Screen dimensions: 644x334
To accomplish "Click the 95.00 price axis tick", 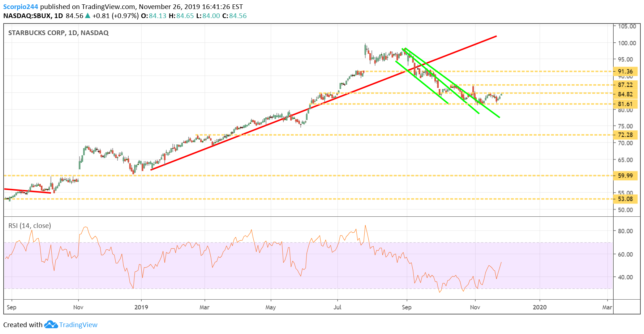I will click(626, 59).
